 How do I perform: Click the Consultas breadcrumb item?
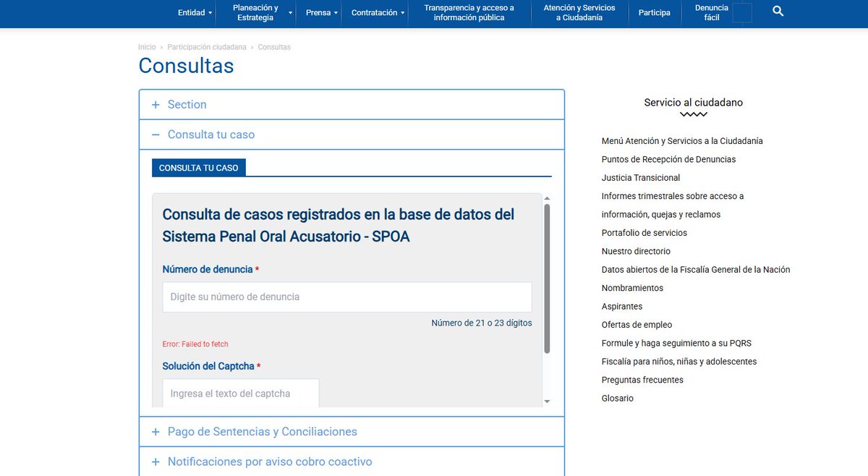click(x=274, y=47)
